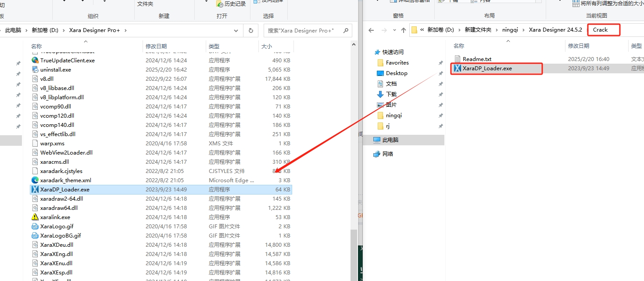Select v8_libplatform.dll file name
This screenshot has width=644, height=281.
click(62, 97)
